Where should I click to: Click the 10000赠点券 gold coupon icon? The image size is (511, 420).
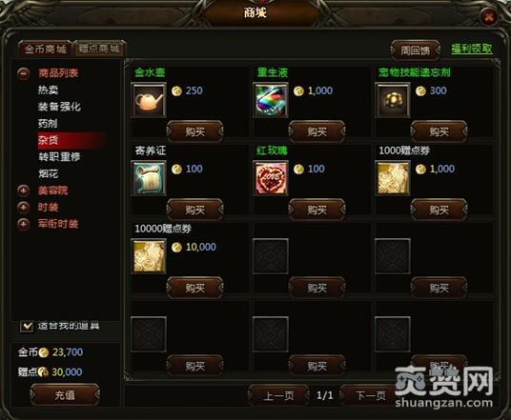pyautogui.click(x=149, y=256)
